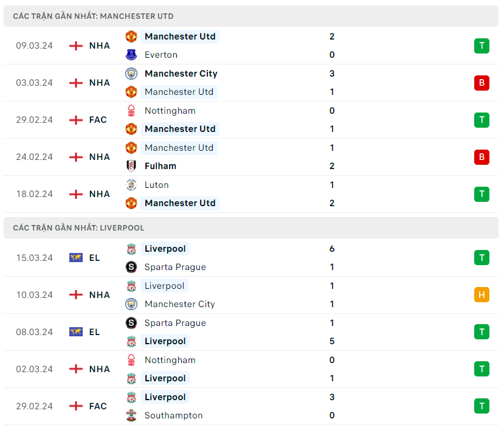Click the Southampton club crest icon
This screenshot has height=433, width=504.
pyautogui.click(x=131, y=415)
